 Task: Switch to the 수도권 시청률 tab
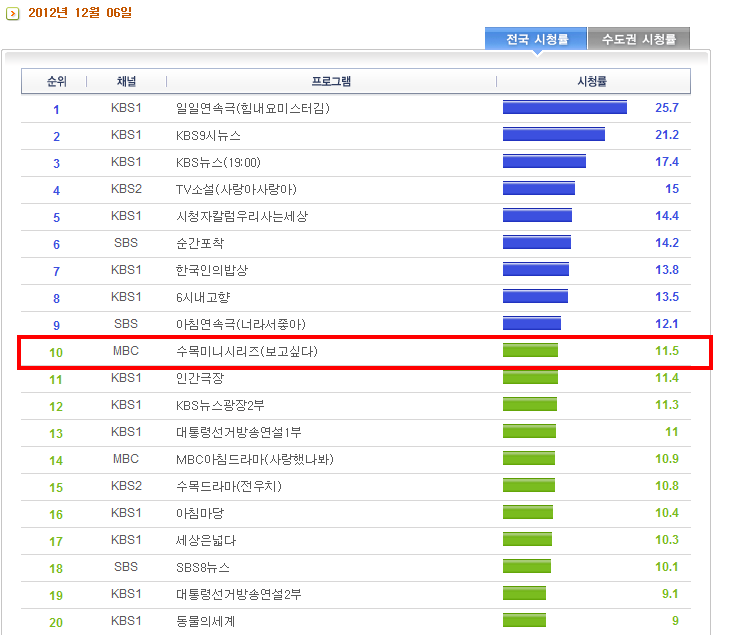click(639, 39)
